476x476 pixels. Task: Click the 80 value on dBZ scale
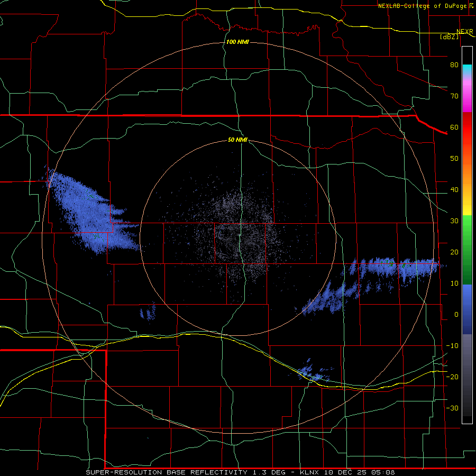coord(454,65)
